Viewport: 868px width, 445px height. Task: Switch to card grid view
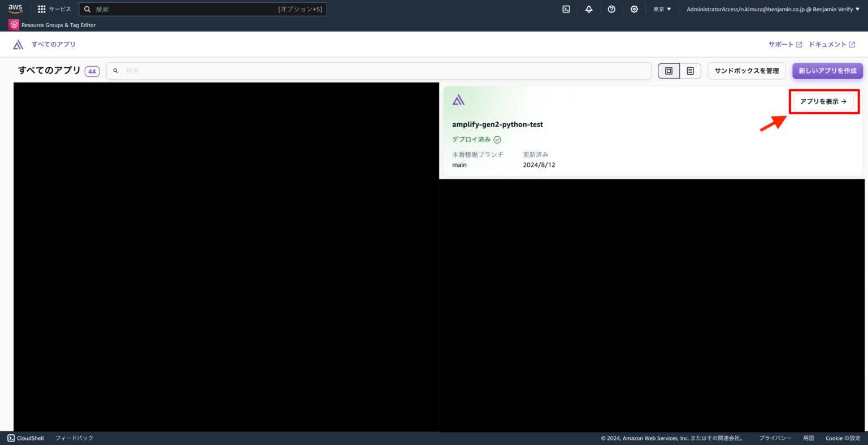click(x=669, y=71)
